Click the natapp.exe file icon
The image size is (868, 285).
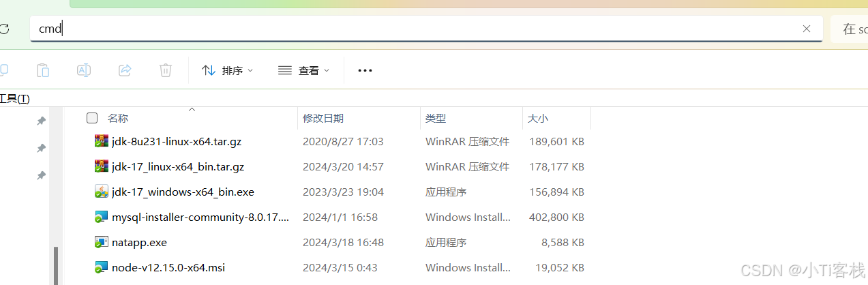tap(101, 242)
